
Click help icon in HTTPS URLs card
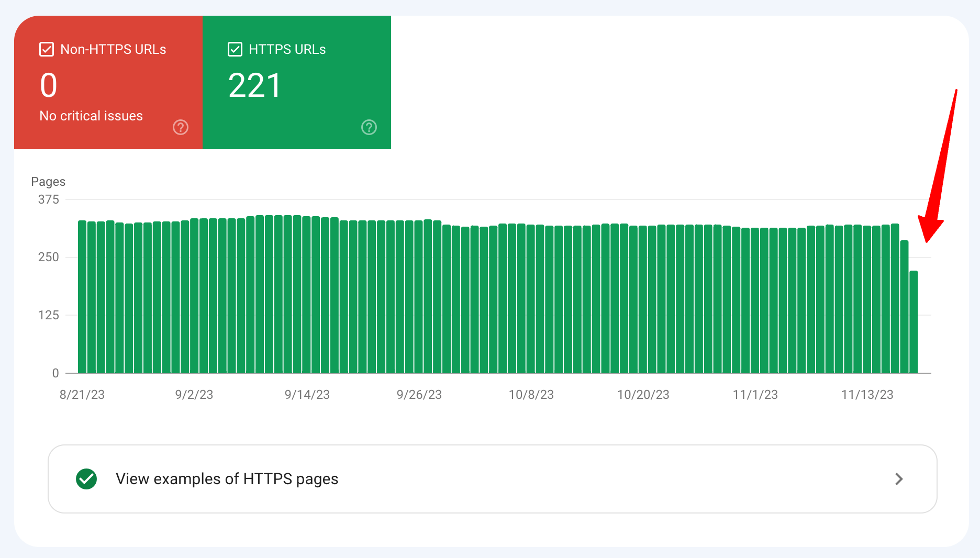tap(369, 127)
